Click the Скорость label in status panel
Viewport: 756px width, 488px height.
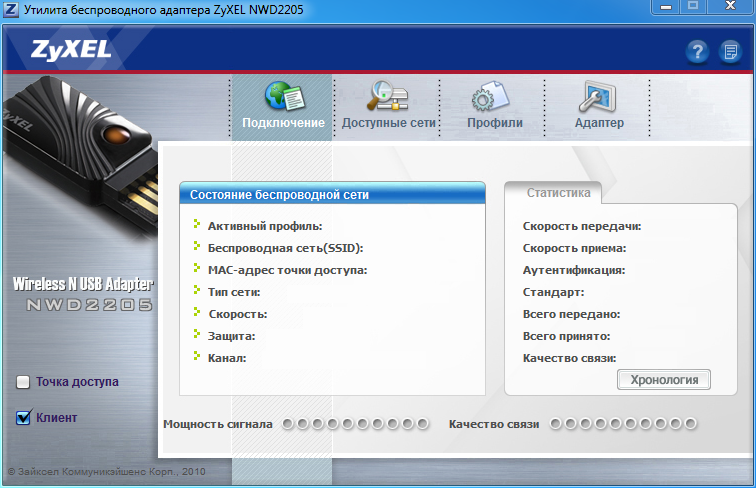click(238, 314)
